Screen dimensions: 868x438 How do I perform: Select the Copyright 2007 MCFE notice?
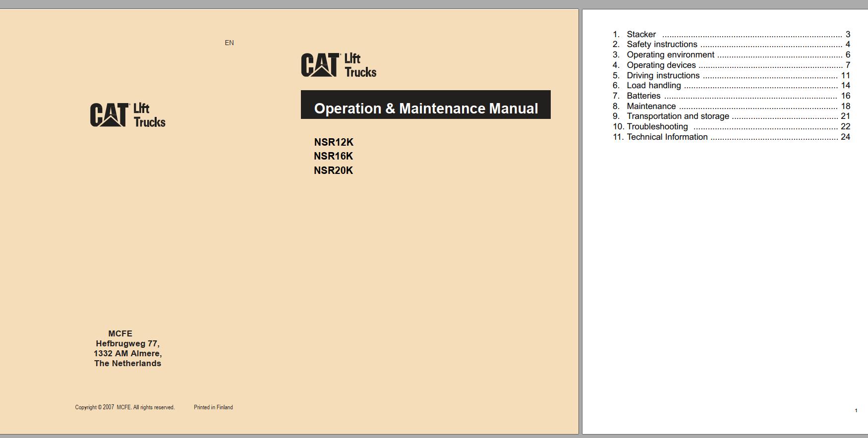click(125, 407)
